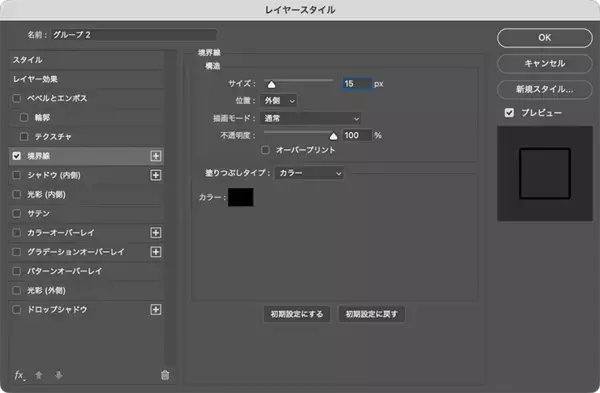Add another グラデーションオーバーレイ effect with plus icon

point(156,252)
